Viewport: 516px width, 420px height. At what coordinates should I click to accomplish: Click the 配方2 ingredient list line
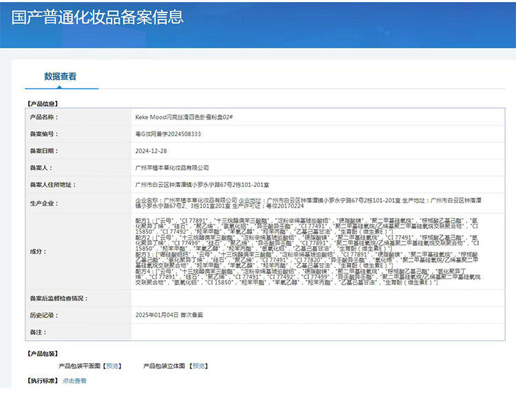point(307,243)
